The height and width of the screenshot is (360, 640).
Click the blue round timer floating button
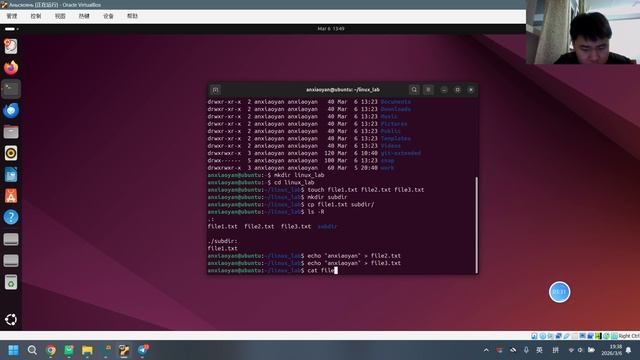(559, 292)
